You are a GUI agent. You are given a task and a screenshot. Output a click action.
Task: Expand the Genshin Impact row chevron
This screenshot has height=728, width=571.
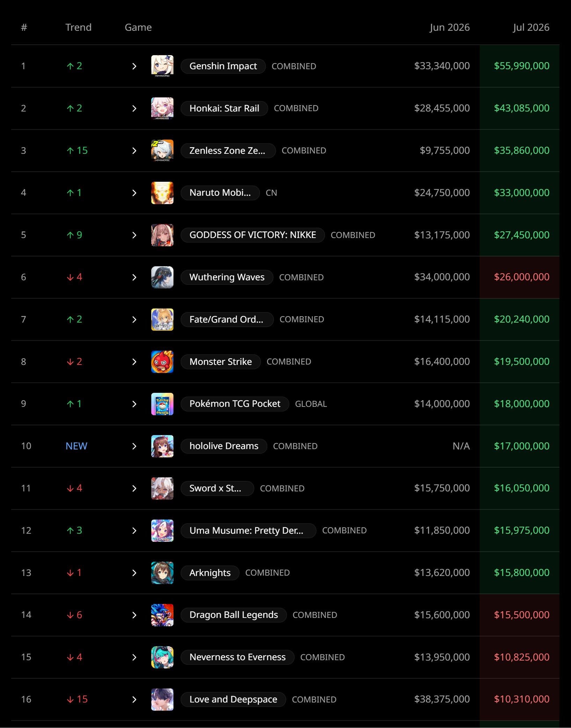(134, 66)
